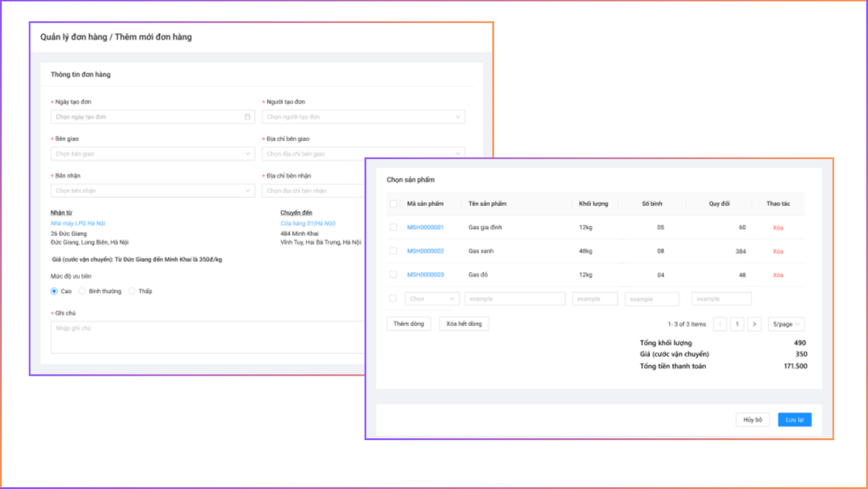868x489 pixels.
Task: Select the Cao priority radio button
Action: (54, 291)
